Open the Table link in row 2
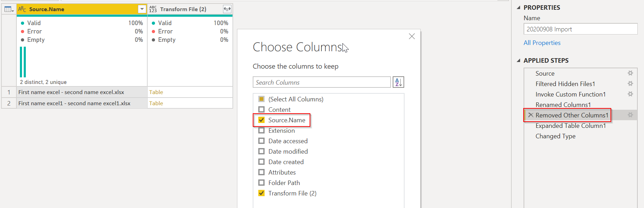The width and height of the screenshot is (644, 208). (156, 103)
